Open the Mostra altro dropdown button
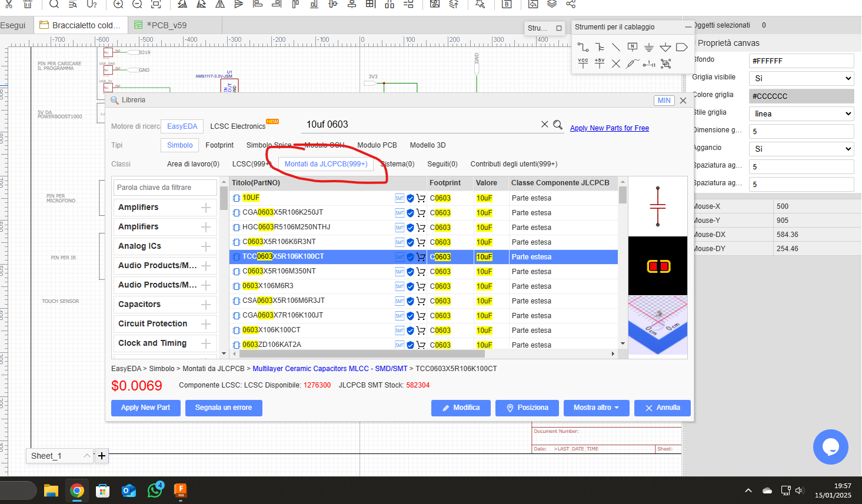Screen dimensions: 862x504 point(597,408)
